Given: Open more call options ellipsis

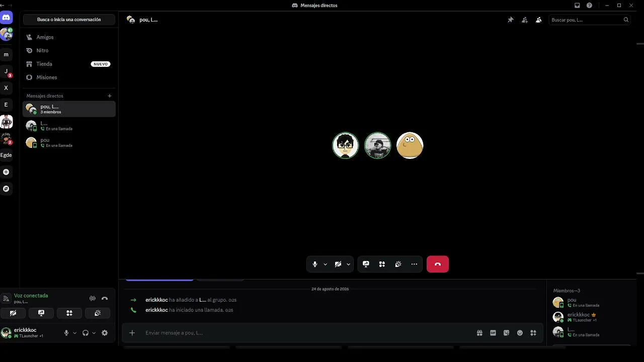Looking at the screenshot, I should (x=414, y=264).
